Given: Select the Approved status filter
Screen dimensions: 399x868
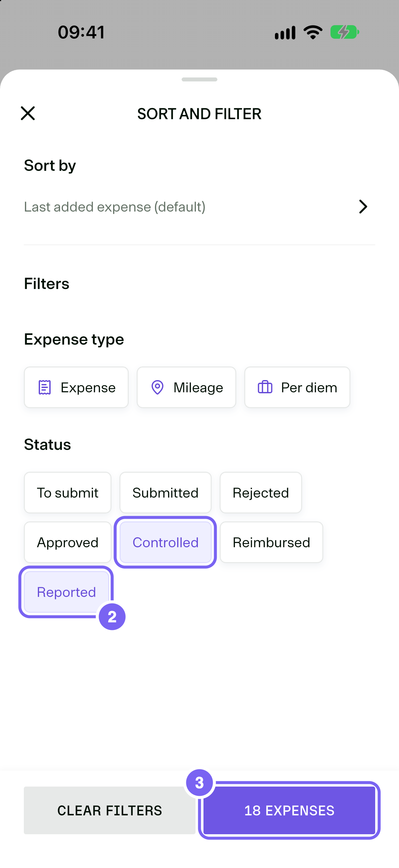Looking at the screenshot, I should [68, 542].
